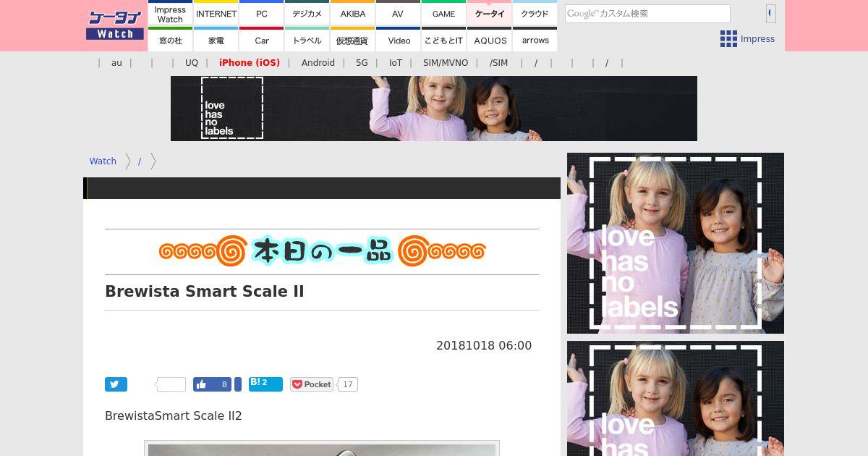868x456 pixels.
Task: Like article with Facebook thumbs-up button
Action: click(212, 384)
